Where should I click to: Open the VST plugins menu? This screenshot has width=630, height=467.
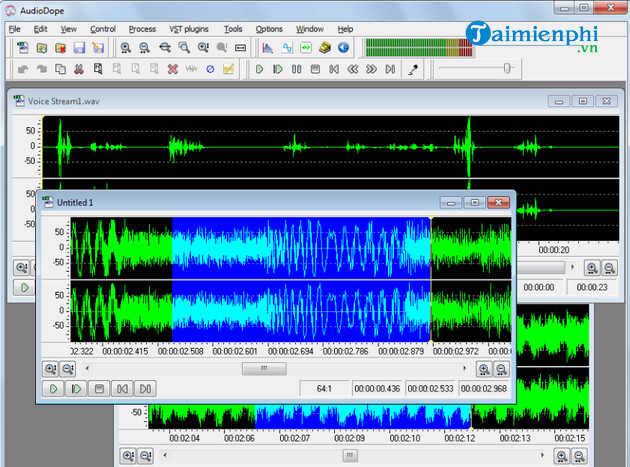(189, 29)
